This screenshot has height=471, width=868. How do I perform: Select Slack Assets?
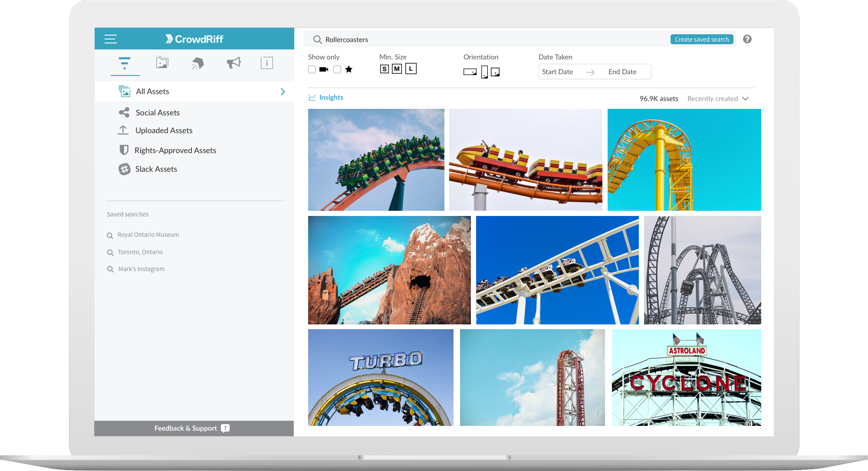pyautogui.click(x=156, y=169)
